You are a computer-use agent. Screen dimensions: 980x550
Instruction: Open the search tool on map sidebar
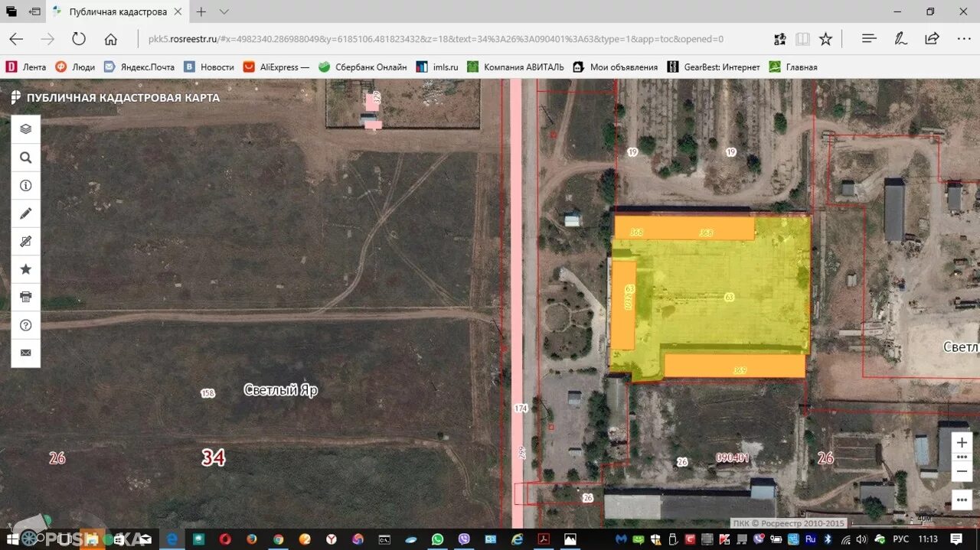tap(25, 158)
